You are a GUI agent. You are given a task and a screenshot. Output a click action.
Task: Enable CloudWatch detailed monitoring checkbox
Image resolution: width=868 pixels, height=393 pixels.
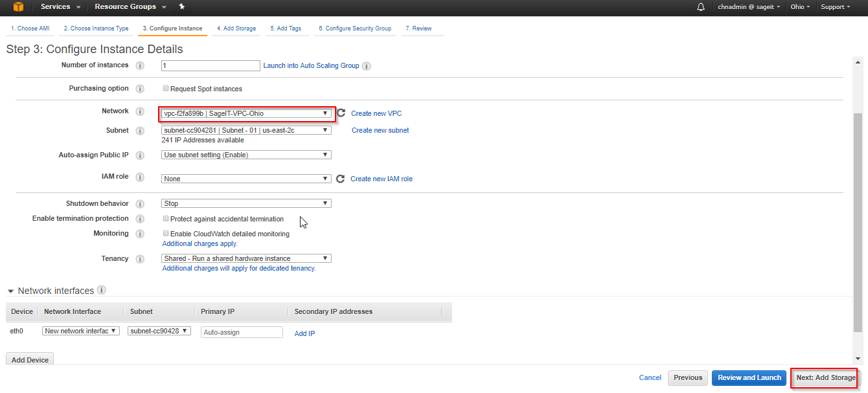point(166,234)
